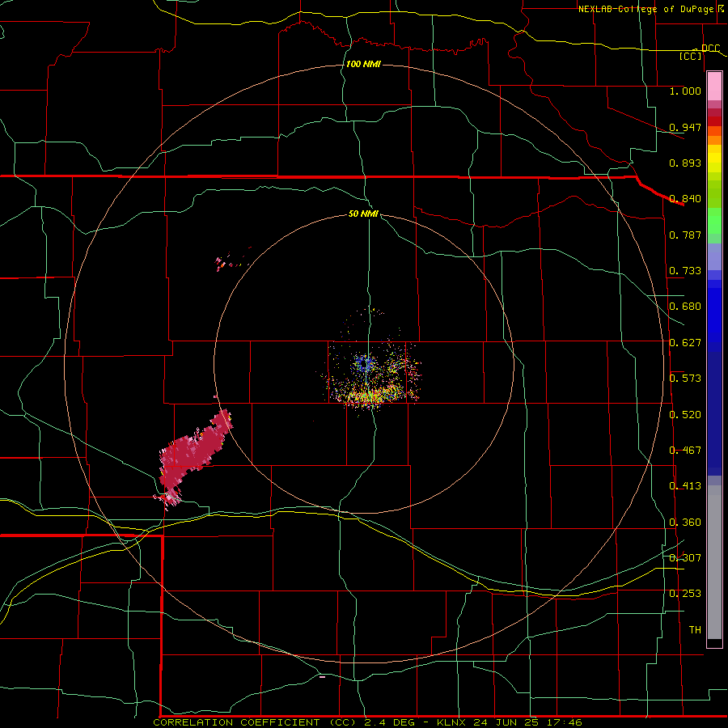
Task: Click the 0.840 scale value
Action: click(685, 199)
